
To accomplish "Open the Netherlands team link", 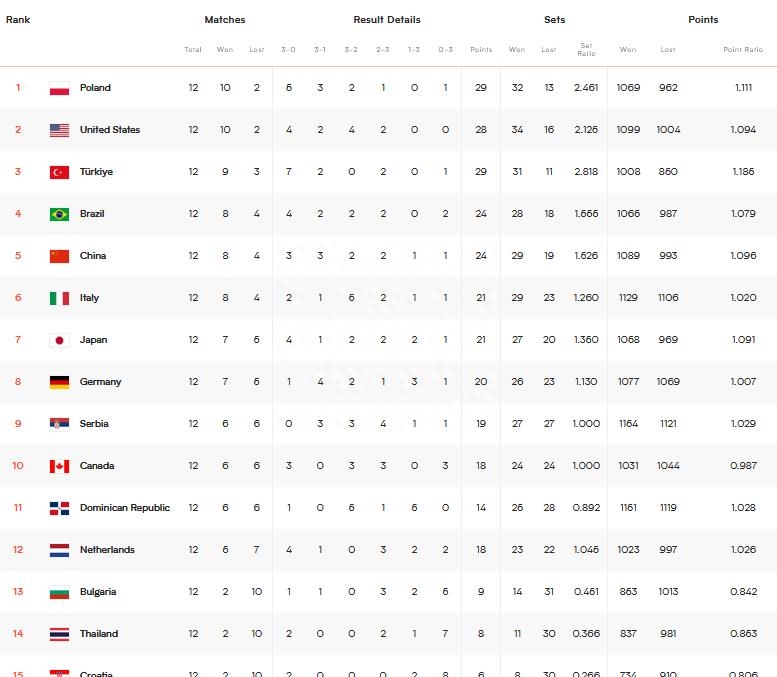I will pyautogui.click(x=107, y=550).
